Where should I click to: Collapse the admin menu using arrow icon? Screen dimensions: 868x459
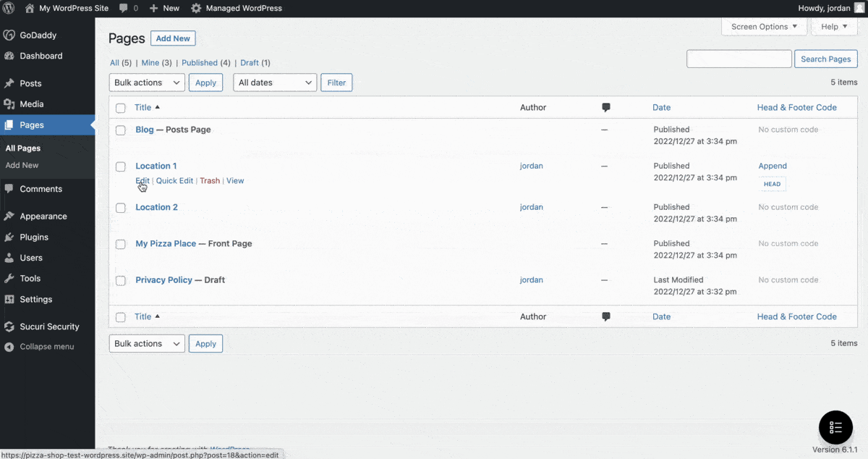click(x=9, y=347)
